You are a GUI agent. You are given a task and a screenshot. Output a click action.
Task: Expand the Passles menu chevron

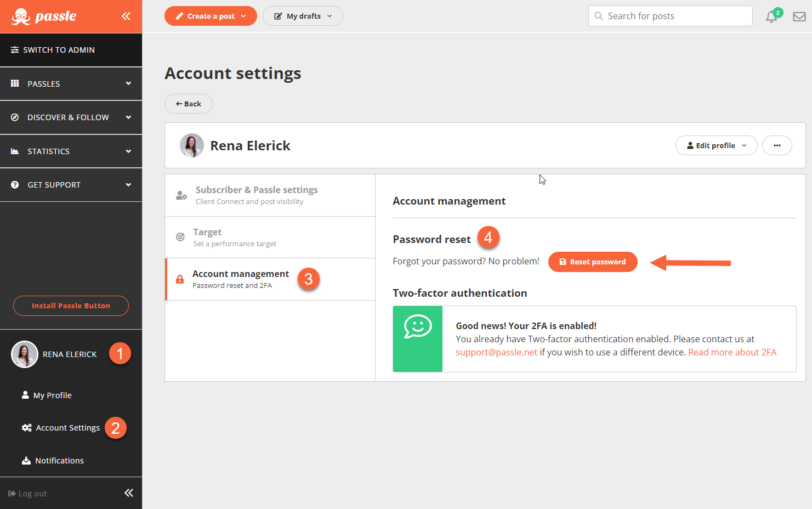pos(128,83)
